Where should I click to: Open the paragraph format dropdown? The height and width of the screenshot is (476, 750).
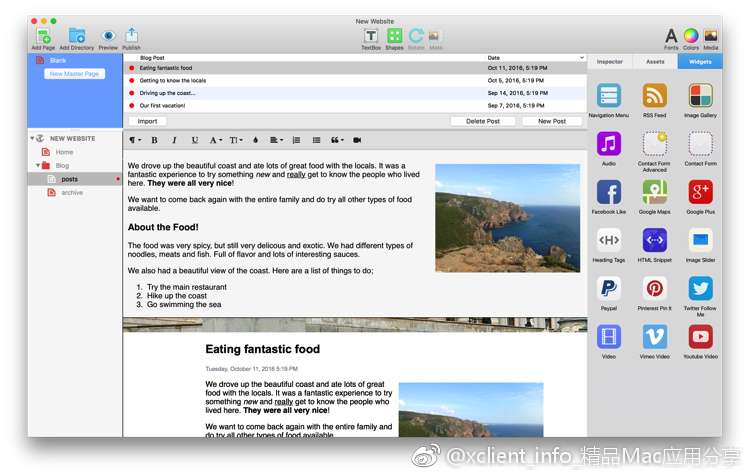point(135,140)
